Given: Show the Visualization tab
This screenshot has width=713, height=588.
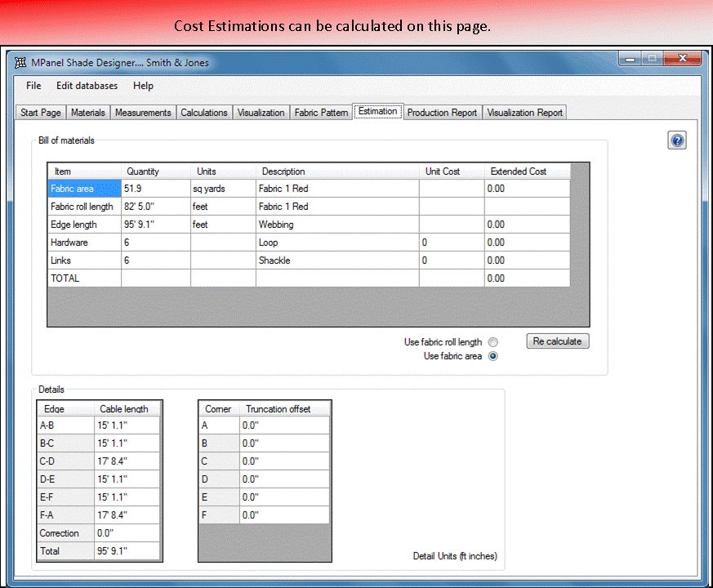Looking at the screenshot, I should pos(261,113).
